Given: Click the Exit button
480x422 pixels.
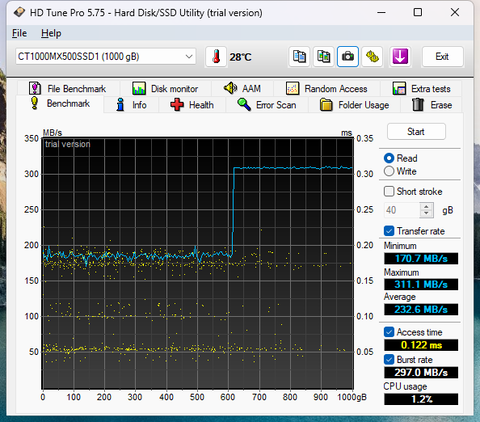Looking at the screenshot, I should [x=442, y=57].
